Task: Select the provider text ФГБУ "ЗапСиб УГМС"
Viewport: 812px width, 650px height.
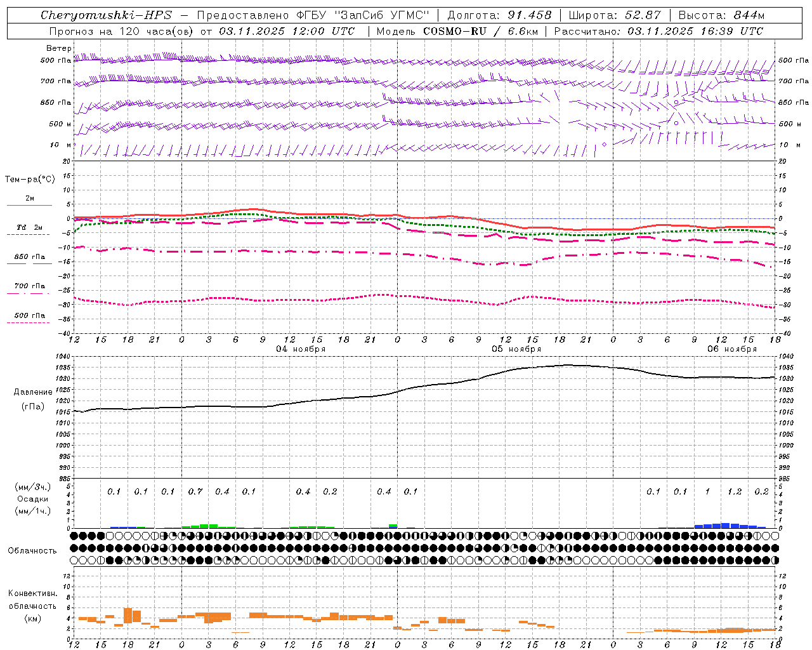Action: click(363, 15)
